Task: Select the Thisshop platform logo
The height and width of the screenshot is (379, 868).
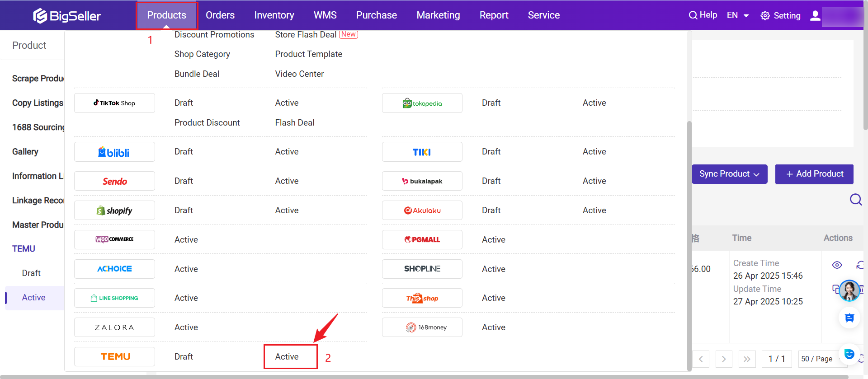Action: coord(422,298)
